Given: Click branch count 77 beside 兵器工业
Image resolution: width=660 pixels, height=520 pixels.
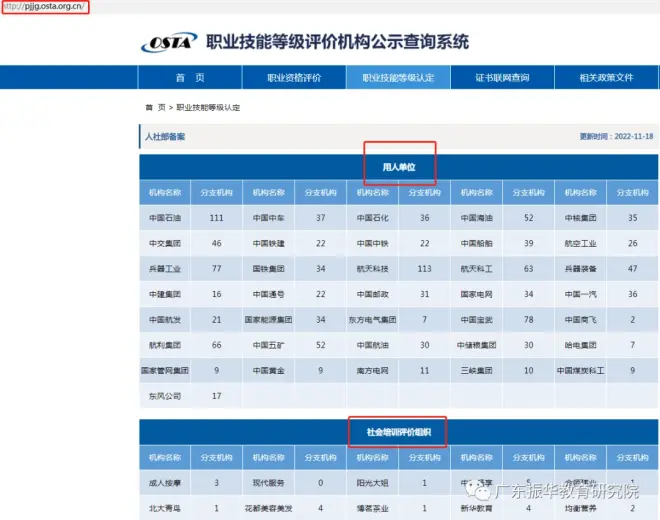Looking at the screenshot, I should [216, 269].
